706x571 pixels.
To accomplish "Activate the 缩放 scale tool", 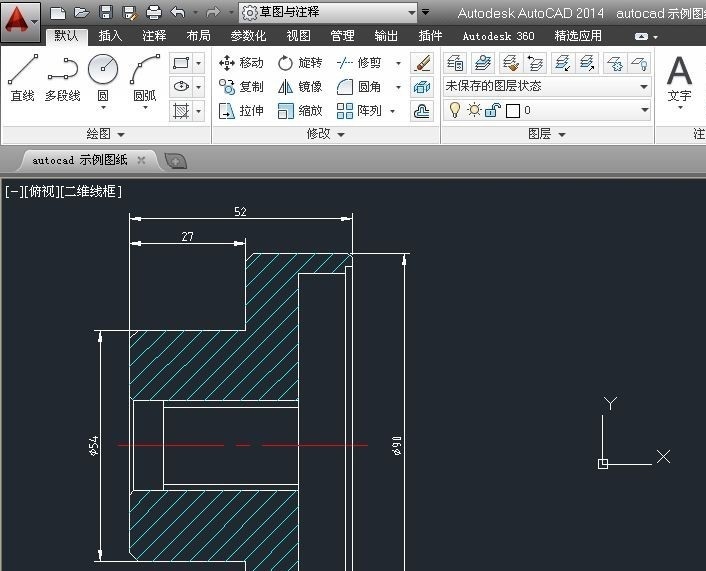I will [x=300, y=111].
